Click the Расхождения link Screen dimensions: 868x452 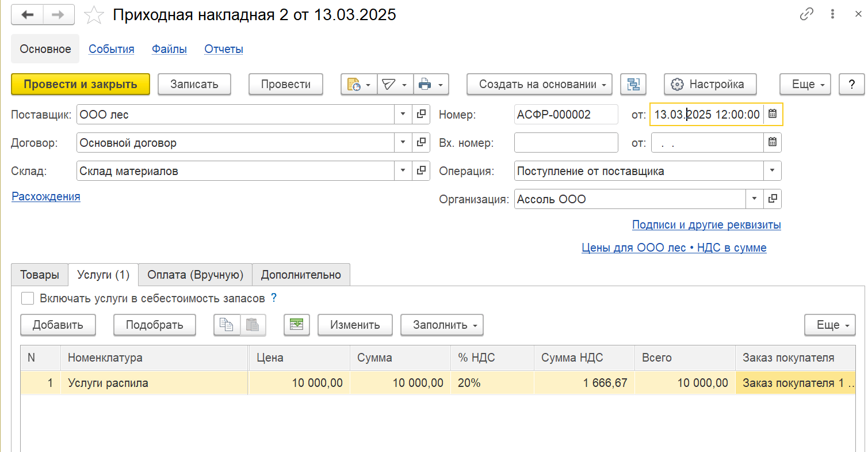click(46, 196)
